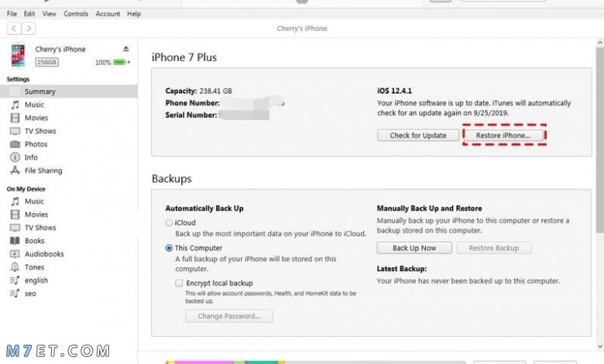Click the storage usage color bar
604x364 pixels.
tap(316, 362)
